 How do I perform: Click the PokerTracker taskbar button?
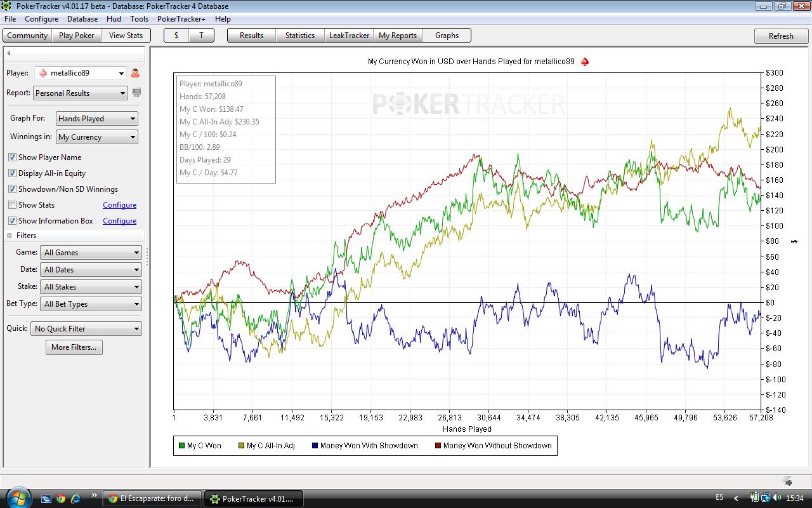(x=254, y=498)
